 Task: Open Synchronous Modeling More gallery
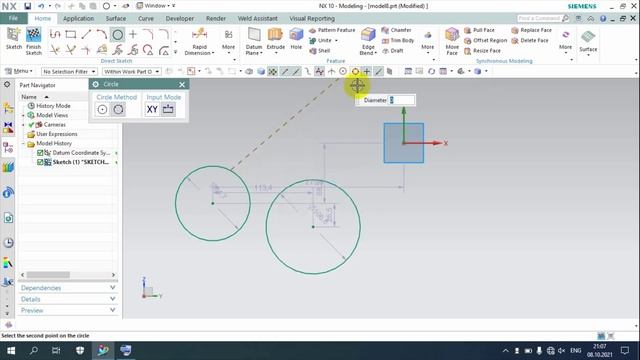coord(565,41)
